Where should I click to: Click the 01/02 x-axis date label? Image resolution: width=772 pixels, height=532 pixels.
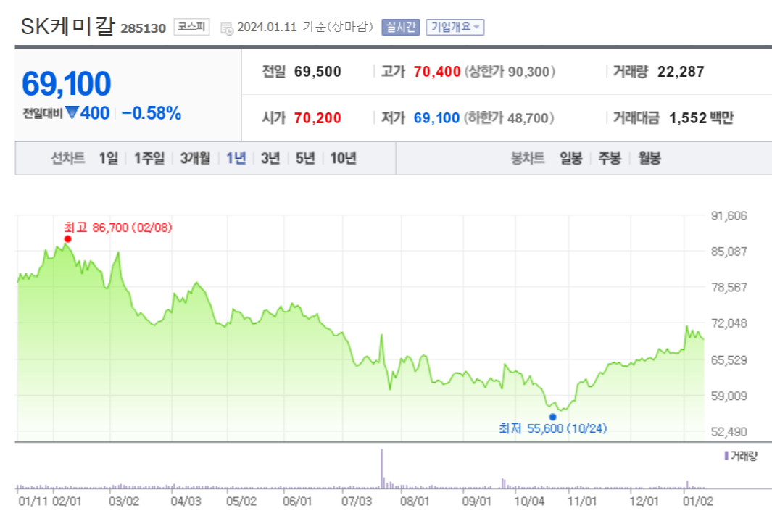tap(698, 502)
